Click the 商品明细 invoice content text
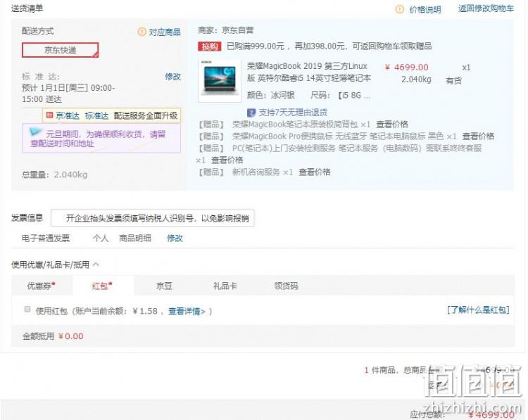528x420 pixels. pos(135,238)
